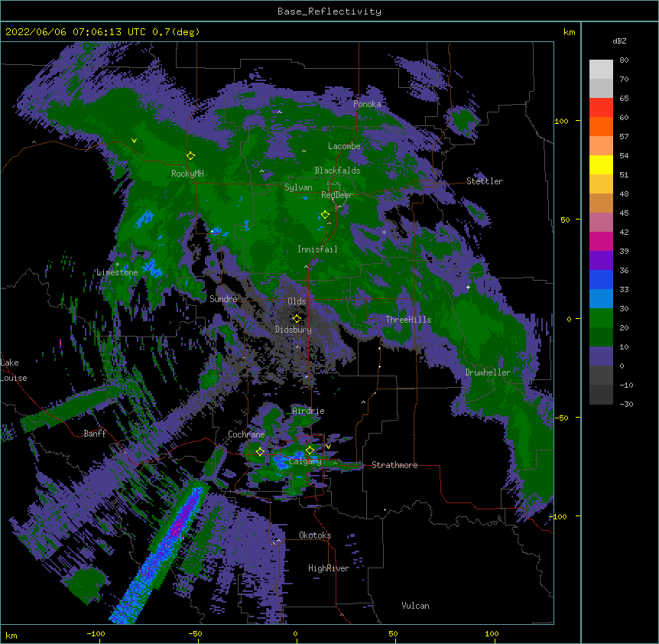Click the -30 value on the dBZ legend
Viewport: 659px width, 644px height.
[x=626, y=404]
